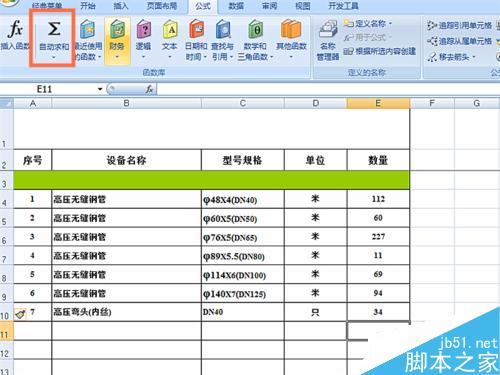
Task: Click cell E11 below quantity column
Action: pyautogui.click(x=378, y=331)
